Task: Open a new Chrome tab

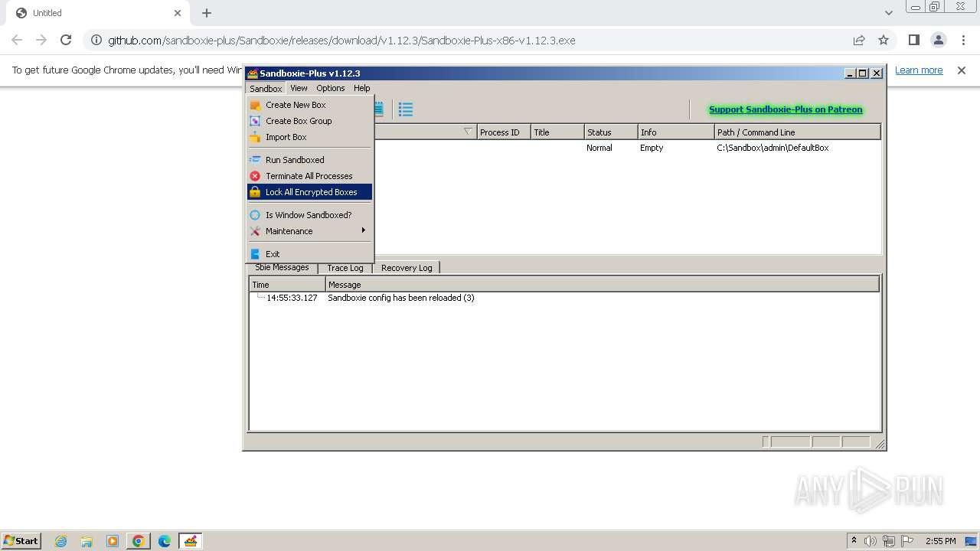Action: (x=207, y=13)
